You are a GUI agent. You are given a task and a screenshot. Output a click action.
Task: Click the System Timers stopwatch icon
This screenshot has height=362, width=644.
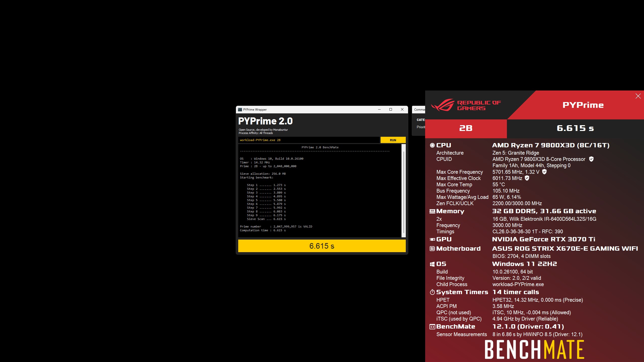coord(432,292)
